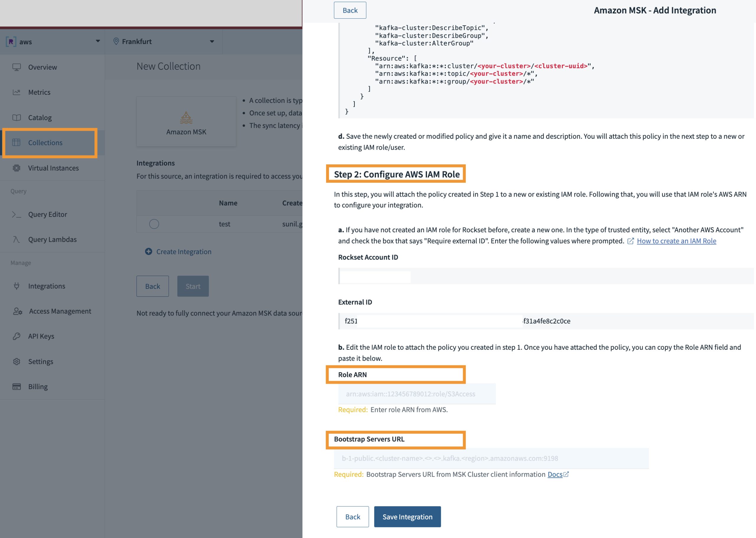Click the Collections icon in sidebar
This screenshot has height=538, width=756.
point(16,142)
